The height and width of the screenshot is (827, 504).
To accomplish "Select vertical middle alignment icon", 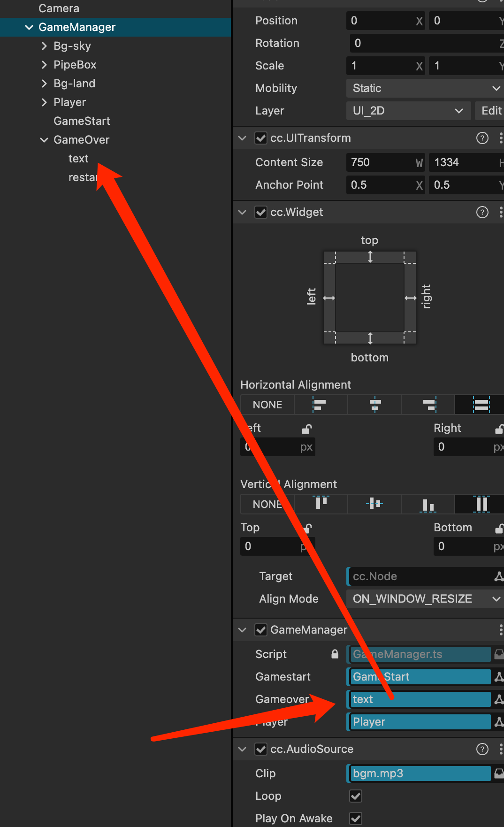I will (x=374, y=504).
